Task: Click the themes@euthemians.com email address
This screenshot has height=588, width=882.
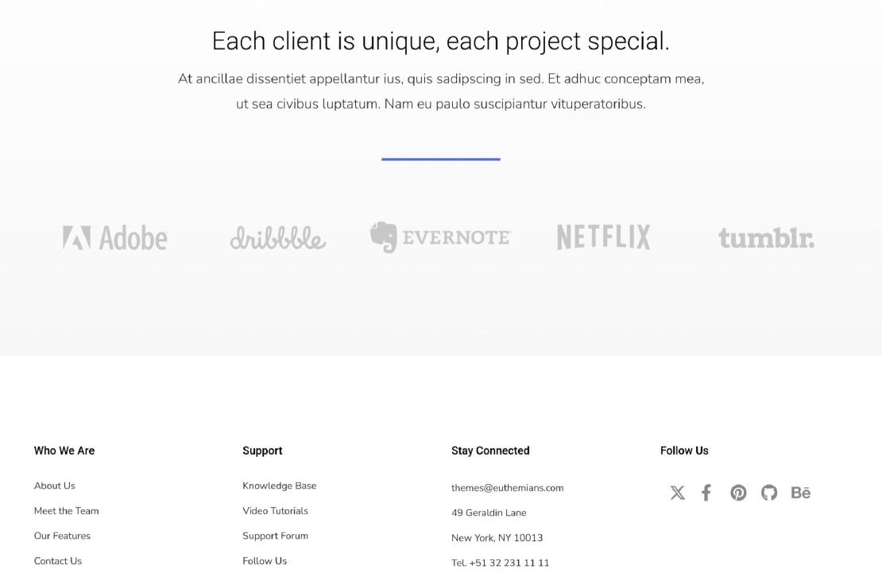Action: point(507,488)
